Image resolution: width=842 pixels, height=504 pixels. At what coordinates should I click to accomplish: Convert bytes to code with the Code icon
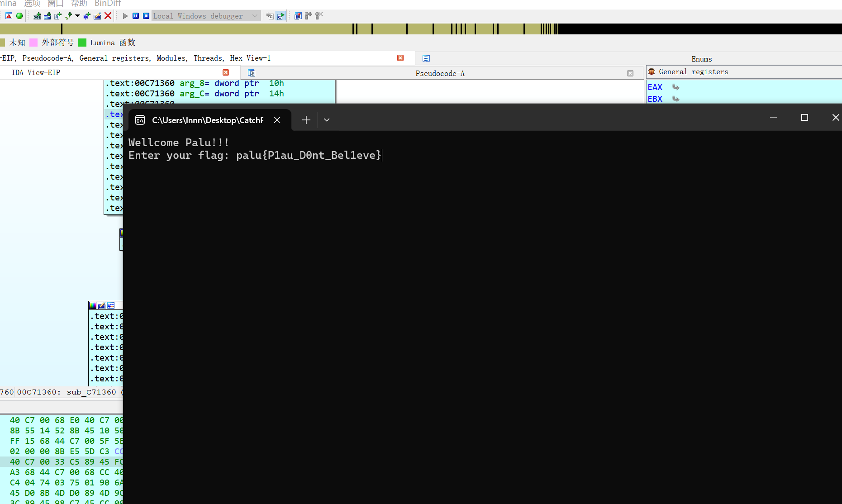coord(36,16)
